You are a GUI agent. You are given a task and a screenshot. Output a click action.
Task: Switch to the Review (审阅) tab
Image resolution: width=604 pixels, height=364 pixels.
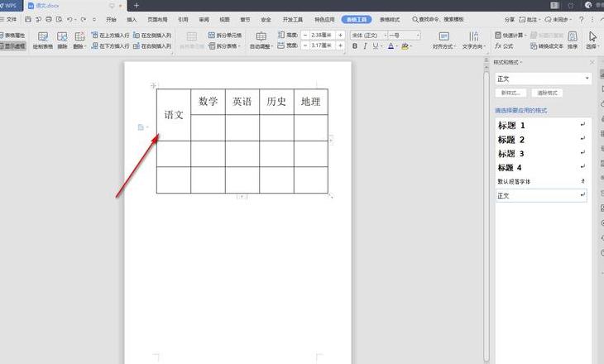[204, 19]
